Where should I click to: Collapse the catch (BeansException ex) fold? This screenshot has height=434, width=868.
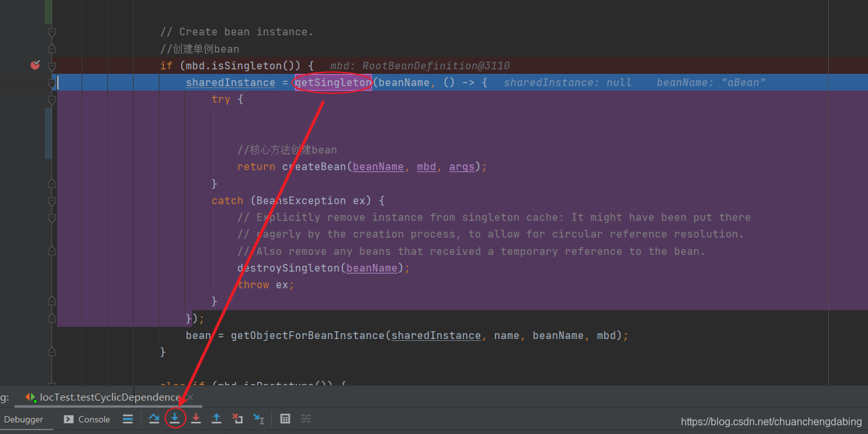[52, 200]
